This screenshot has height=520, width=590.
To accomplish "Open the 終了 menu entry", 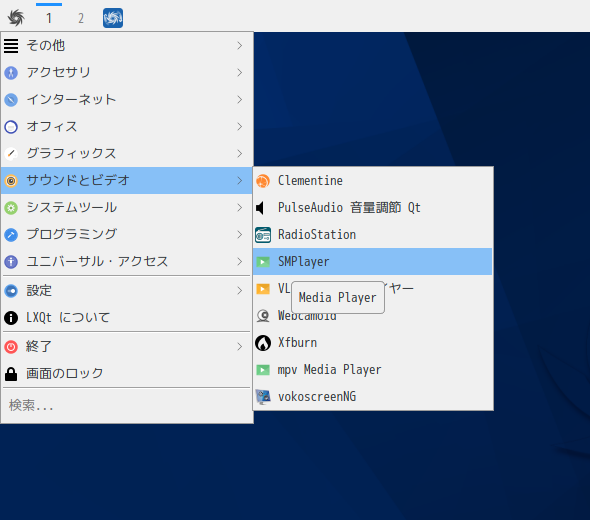I will coord(126,347).
